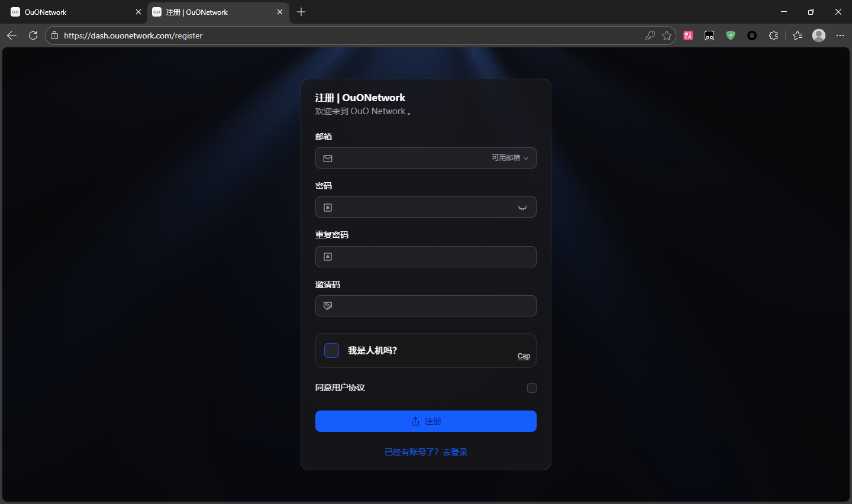Screen dimensions: 852x504
Task: Tick the 同意用户协议 checkbox
Action: click(532, 388)
